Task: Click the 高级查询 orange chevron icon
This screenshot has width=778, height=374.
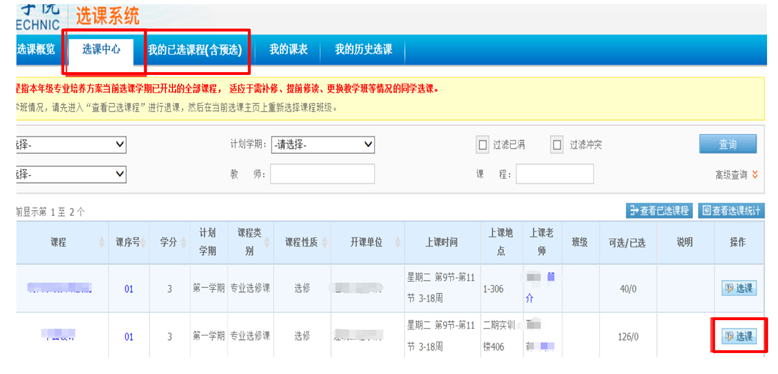Action: point(755,175)
